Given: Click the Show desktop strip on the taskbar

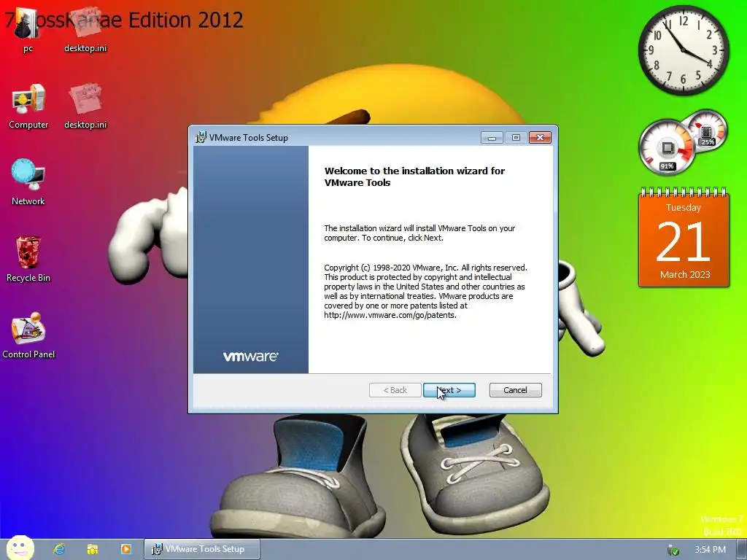Looking at the screenshot, I should (x=742, y=550).
